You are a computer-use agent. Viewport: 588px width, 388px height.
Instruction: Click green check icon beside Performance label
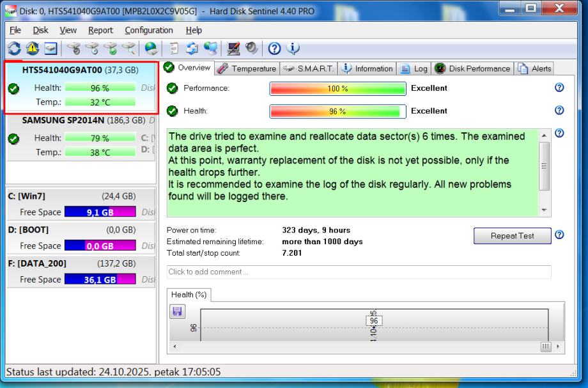[x=172, y=88]
